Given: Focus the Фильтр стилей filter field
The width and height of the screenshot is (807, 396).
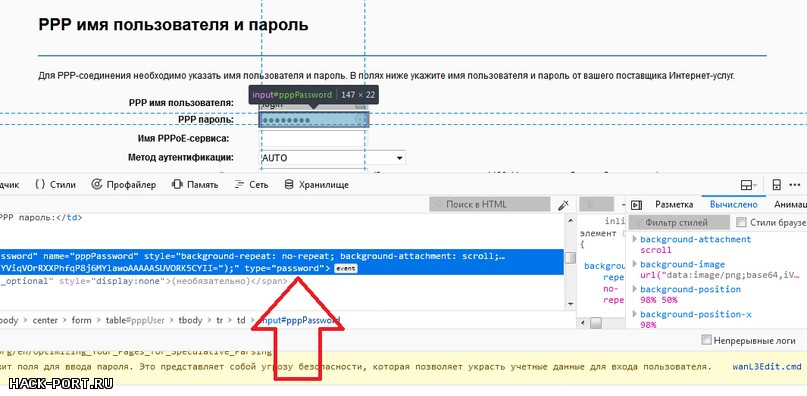Looking at the screenshot, I should (x=679, y=222).
